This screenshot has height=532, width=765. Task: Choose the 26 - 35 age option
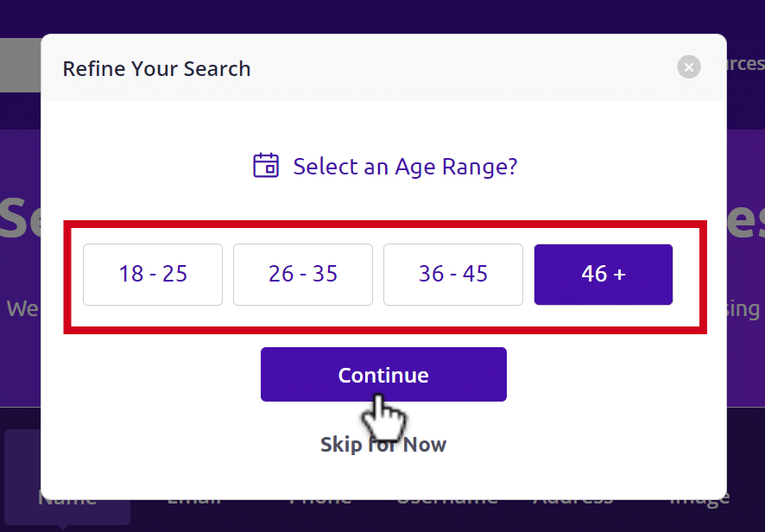coord(303,275)
